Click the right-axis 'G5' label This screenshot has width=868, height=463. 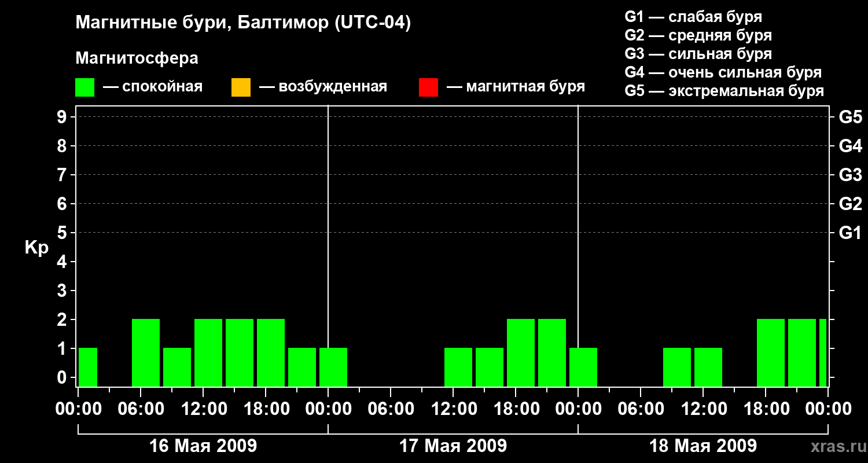[x=851, y=117]
